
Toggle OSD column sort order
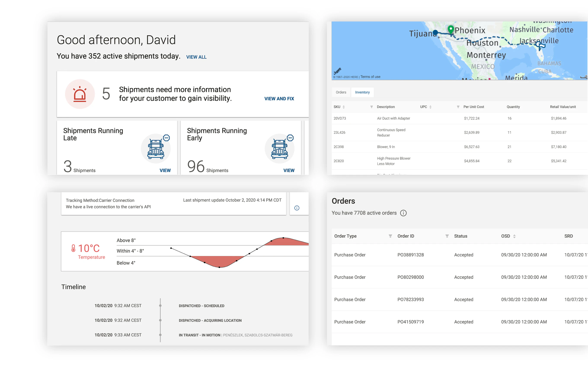(514, 236)
